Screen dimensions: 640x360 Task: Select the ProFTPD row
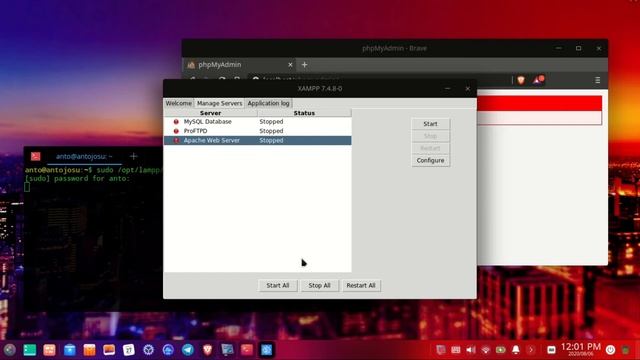coord(258,131)
